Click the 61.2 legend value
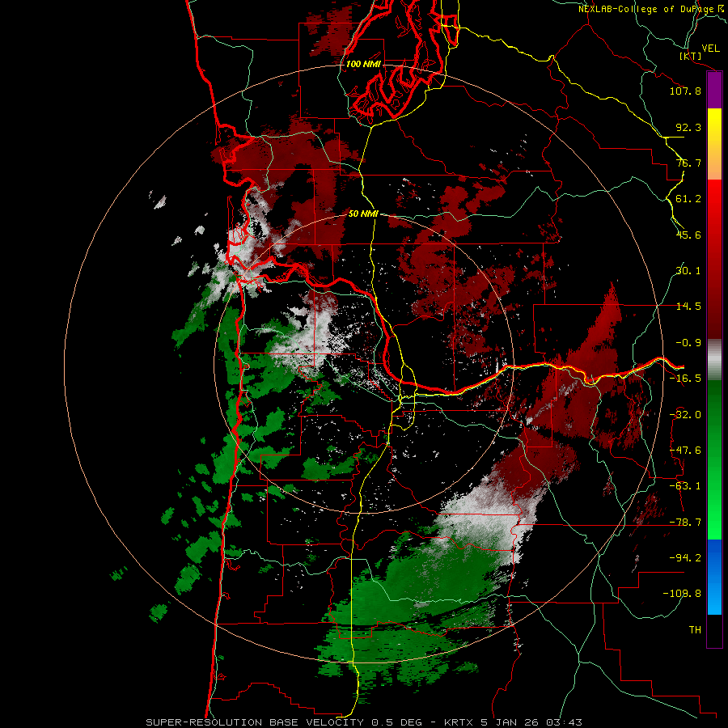Image resolution: width=728 pixels, height=728 pixels. 688,199
